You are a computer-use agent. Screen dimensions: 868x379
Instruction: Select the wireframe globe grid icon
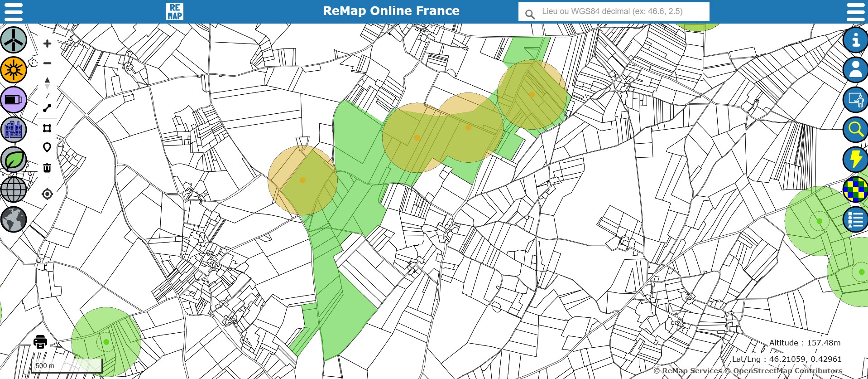[x=14, y=189]
